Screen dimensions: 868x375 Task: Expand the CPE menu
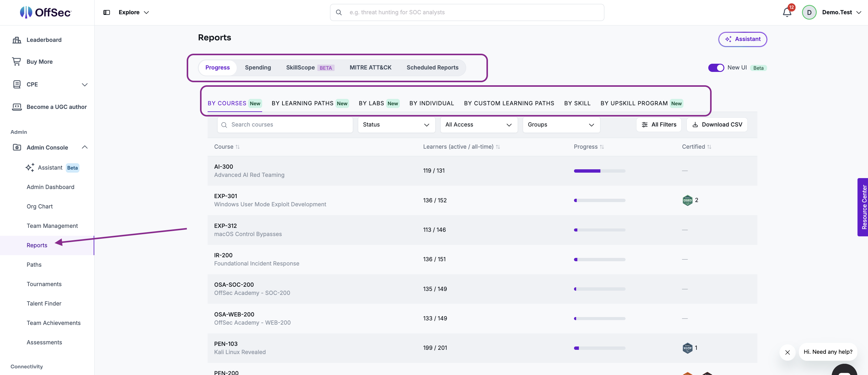(85, 85)
